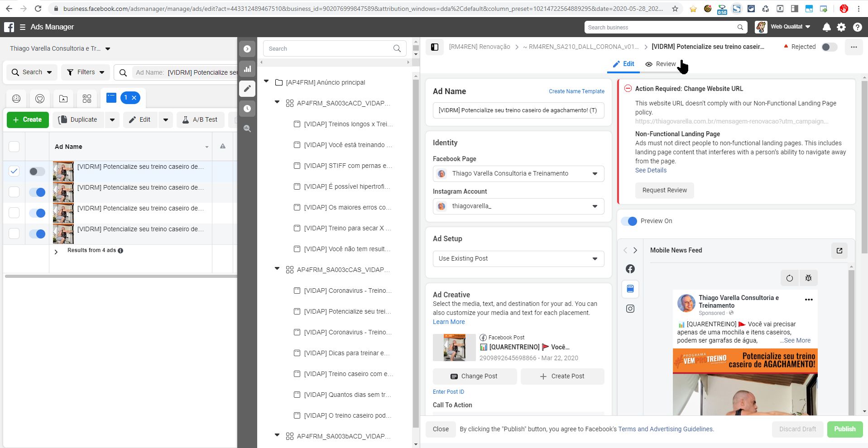Toggle the Rejected ad status switch
This screenshot has height=448, width=868.
pyautogui.click(x=829, y=47)
